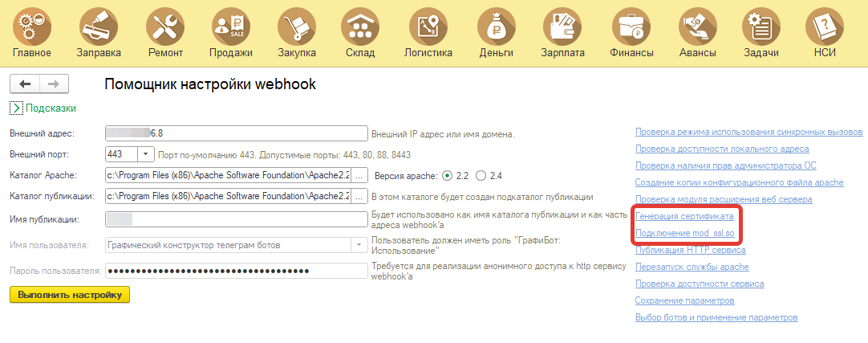868x343 pixels.
Task: Click the Выполнить настройку button
Action: (70, 295)
